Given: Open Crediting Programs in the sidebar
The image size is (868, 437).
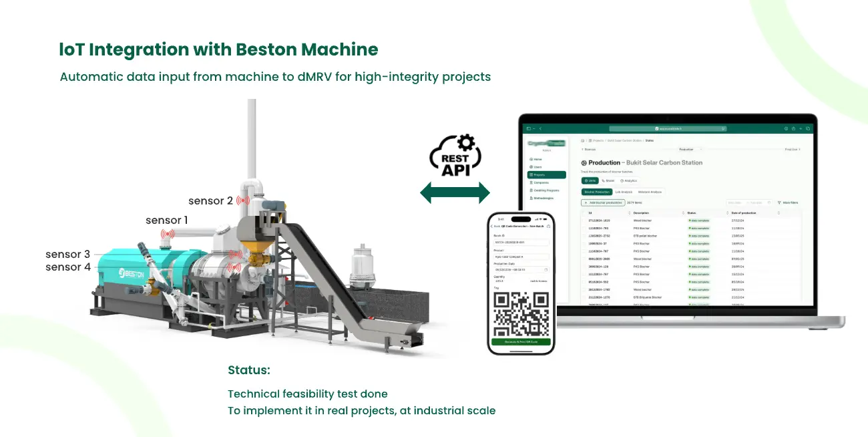Looking at the screenshot, I should [x=545, y=190].
